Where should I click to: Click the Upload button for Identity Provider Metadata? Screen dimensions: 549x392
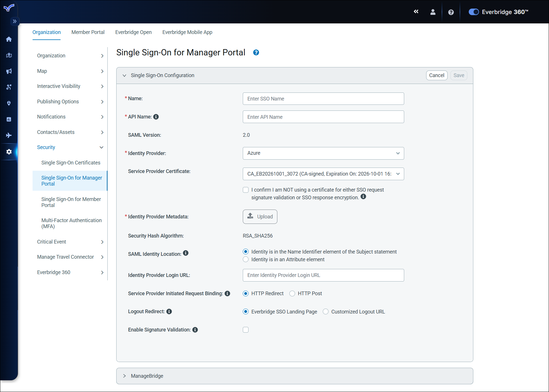(x=260, y=216)
